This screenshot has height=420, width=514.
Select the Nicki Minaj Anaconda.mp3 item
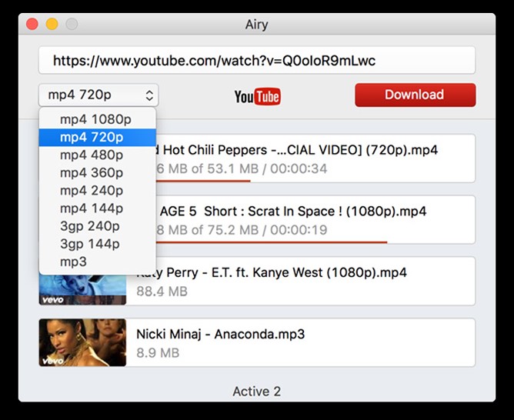300,342
